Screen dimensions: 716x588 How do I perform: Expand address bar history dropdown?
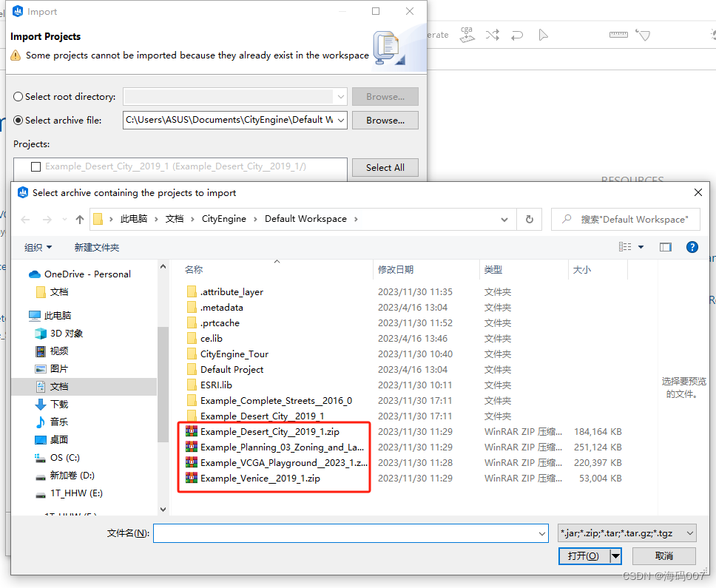pos(504,220)
